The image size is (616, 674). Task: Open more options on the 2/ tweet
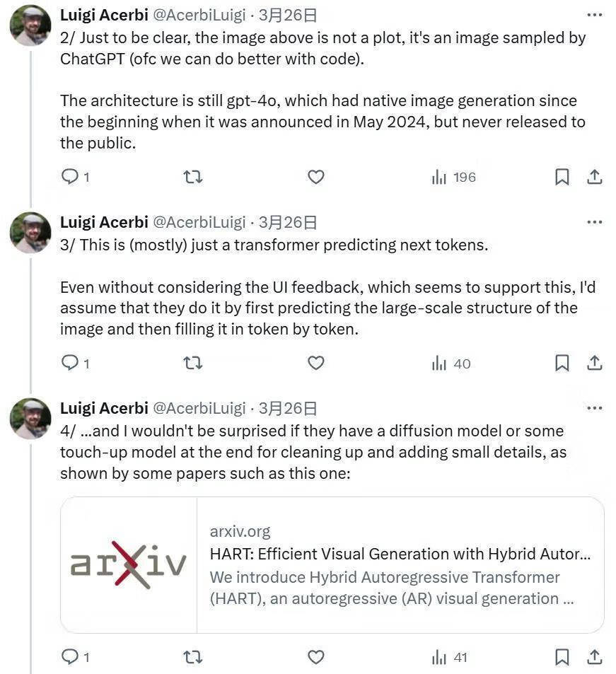click(595, 15)
